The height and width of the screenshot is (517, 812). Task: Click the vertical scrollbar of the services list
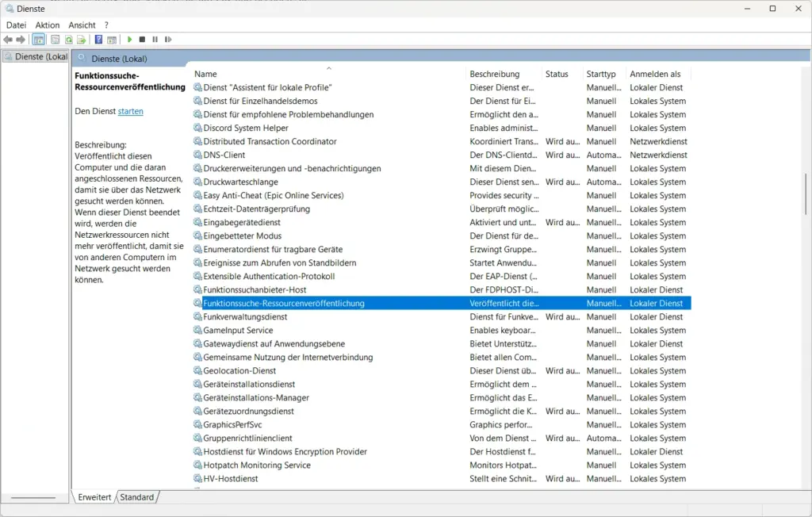pos(806,194)
